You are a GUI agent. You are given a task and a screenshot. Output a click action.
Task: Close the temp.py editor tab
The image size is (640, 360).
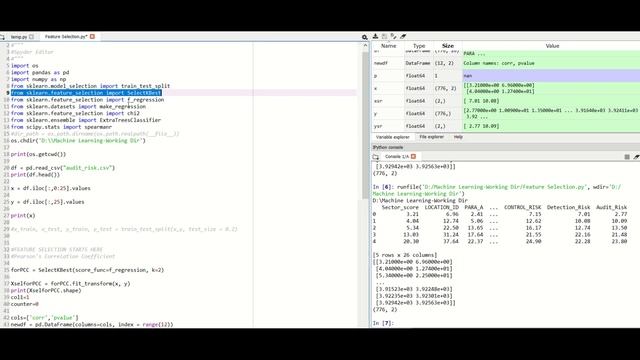pyautogui.click(x=31, y=37)
